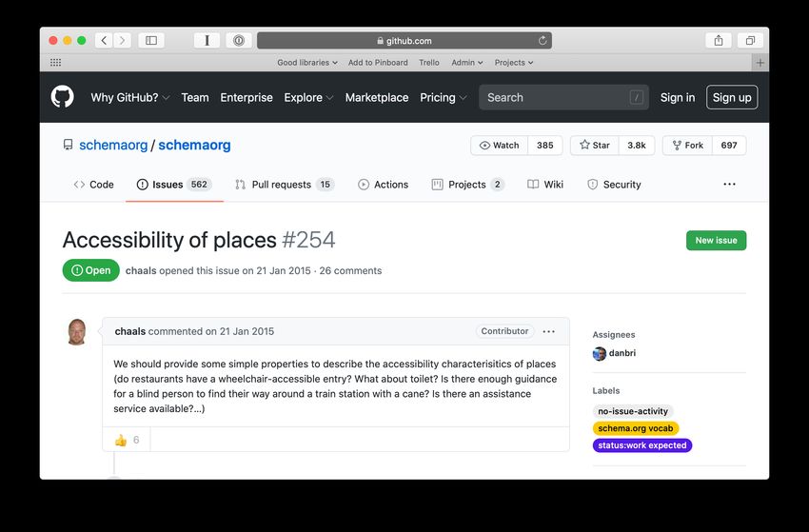Open the 385 watchers count
Screen dimensions: 809x532
click(x=544, y=146)
